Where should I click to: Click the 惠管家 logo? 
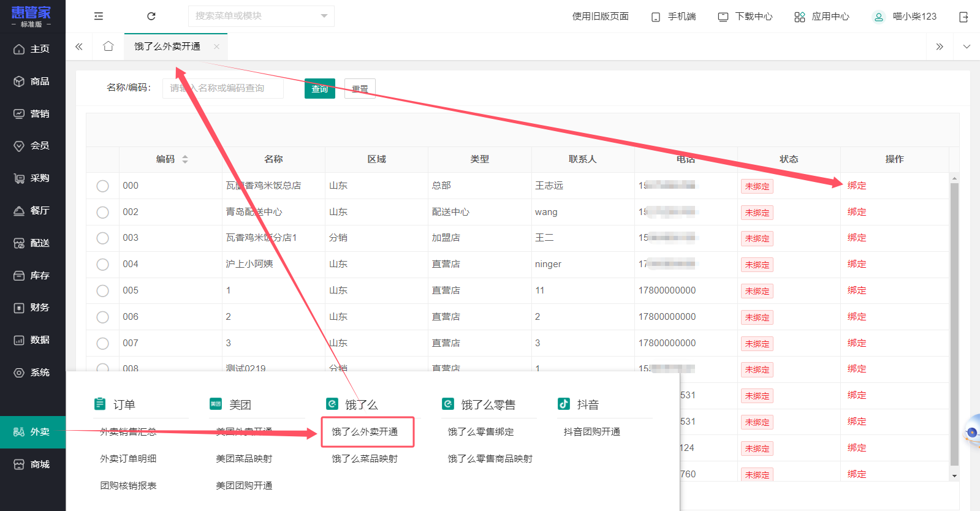pos(31,16)
